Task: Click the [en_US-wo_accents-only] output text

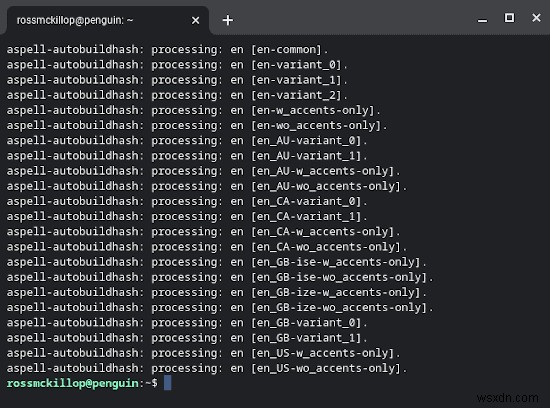Action: click(326, 368)
